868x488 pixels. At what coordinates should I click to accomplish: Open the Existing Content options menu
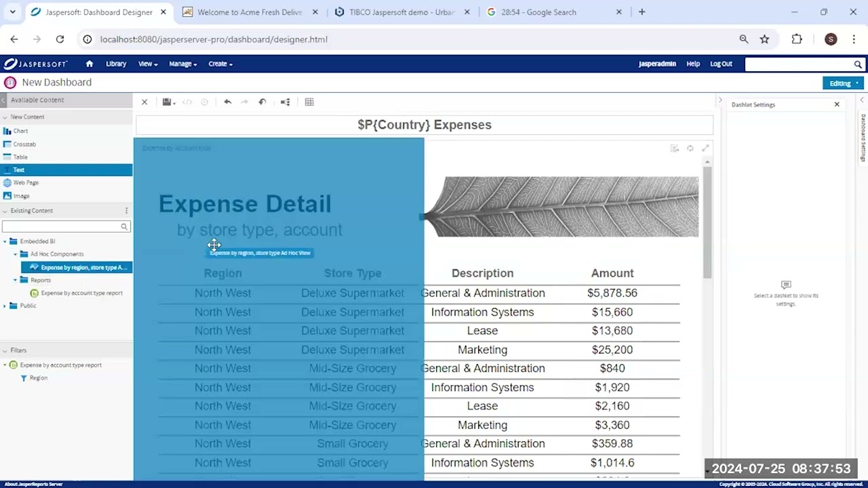pos(126,211)
